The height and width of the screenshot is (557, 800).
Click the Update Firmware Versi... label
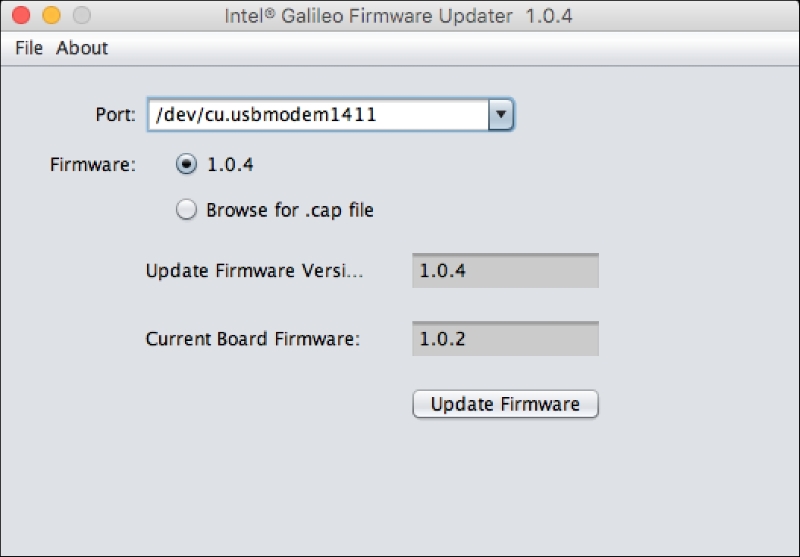254,271
